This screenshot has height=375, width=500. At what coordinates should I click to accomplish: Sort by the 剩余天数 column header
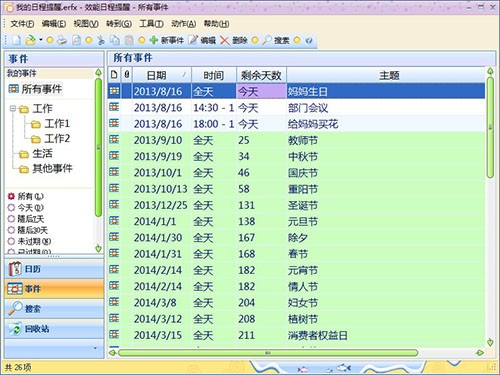[261, 75]
